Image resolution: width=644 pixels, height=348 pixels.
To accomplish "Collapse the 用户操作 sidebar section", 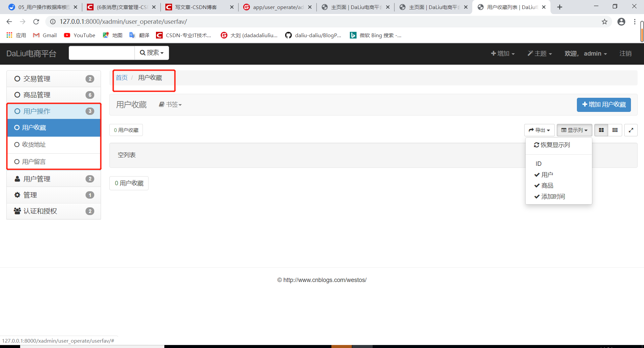I will (x=54, y=111).
